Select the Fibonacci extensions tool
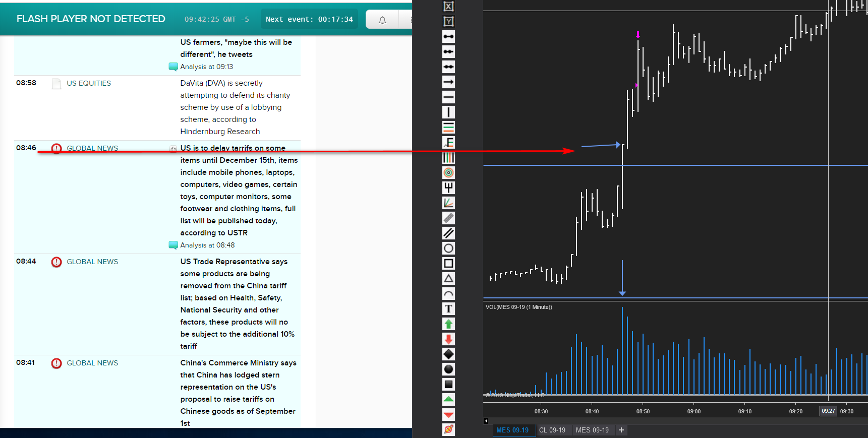 coord(448,142)
